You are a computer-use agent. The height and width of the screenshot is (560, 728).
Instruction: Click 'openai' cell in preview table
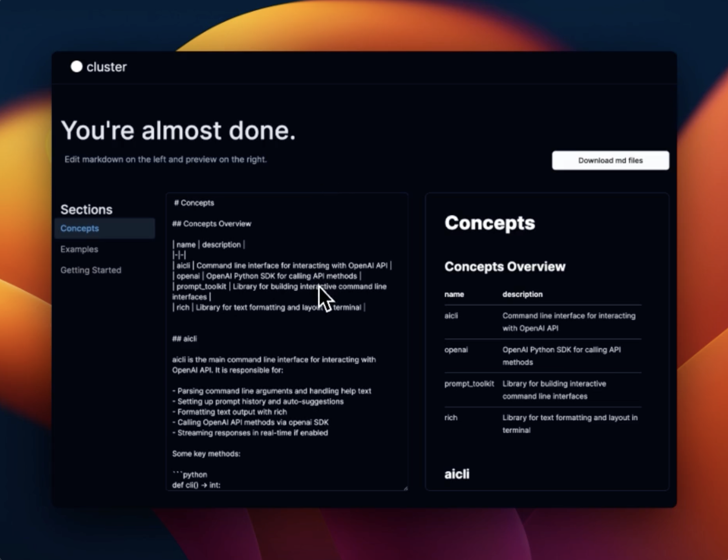456,350
